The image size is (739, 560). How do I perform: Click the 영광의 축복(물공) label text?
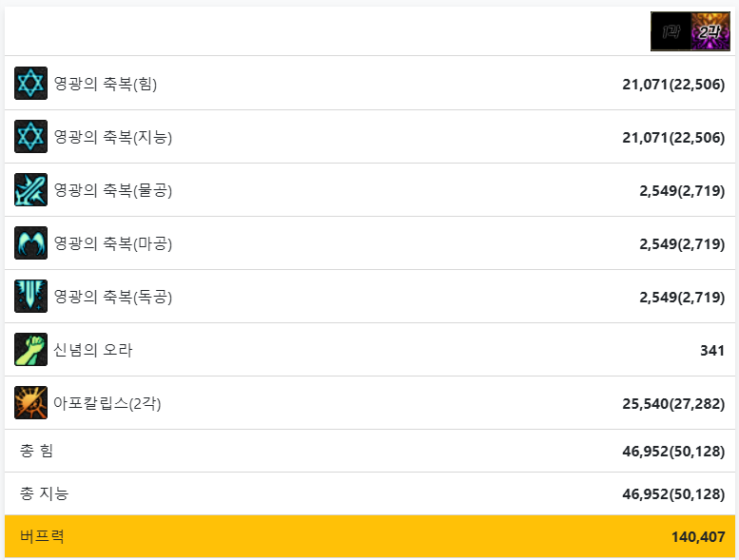click(113, 190)
